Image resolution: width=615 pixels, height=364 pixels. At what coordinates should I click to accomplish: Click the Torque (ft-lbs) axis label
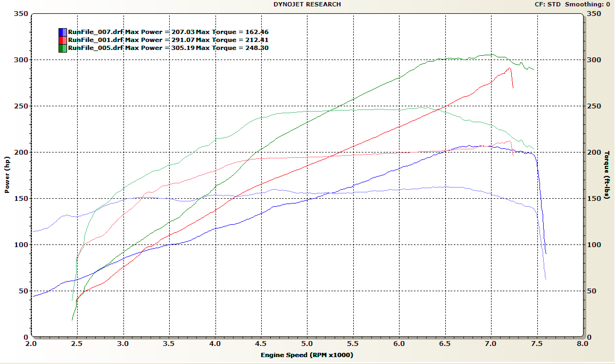tap(607, 175)
